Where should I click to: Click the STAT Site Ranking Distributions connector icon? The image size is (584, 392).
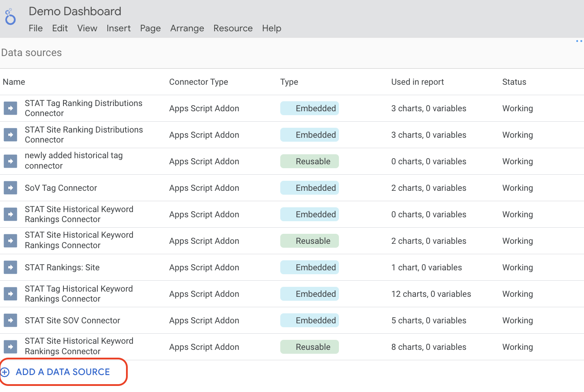[x=10, y=135]
